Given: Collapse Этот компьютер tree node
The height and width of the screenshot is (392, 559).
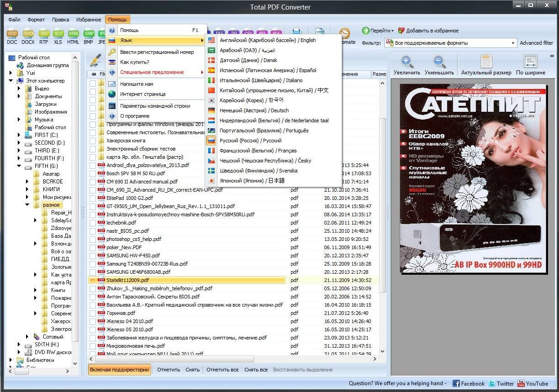Looking at the screenshot, I should (x=11, y=81).
